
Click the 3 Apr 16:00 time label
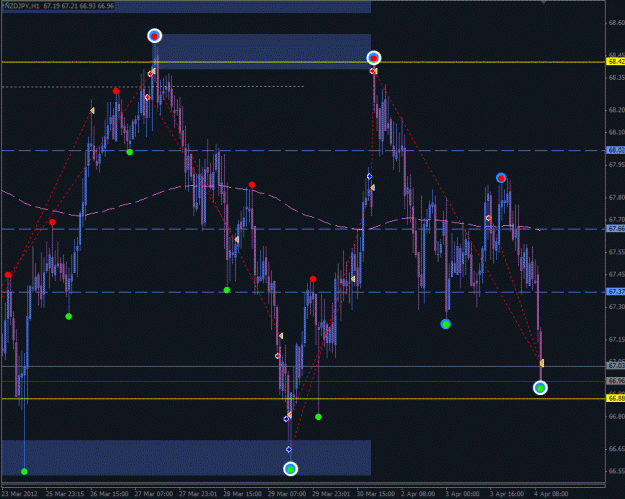[507, 494]
